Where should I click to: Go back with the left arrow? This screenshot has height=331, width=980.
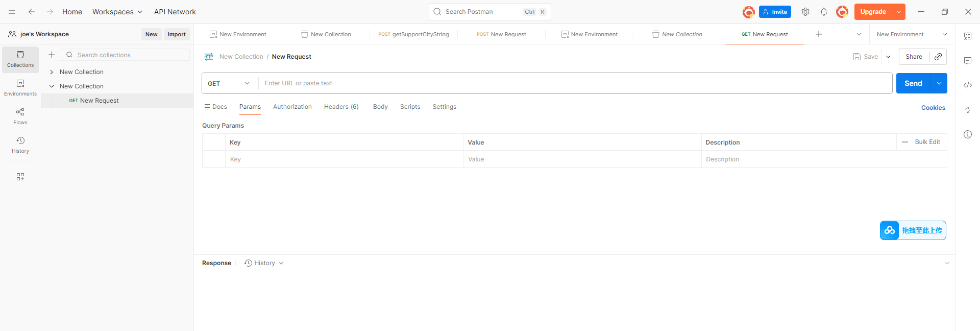pyautogui.click(x=32, y=12)
